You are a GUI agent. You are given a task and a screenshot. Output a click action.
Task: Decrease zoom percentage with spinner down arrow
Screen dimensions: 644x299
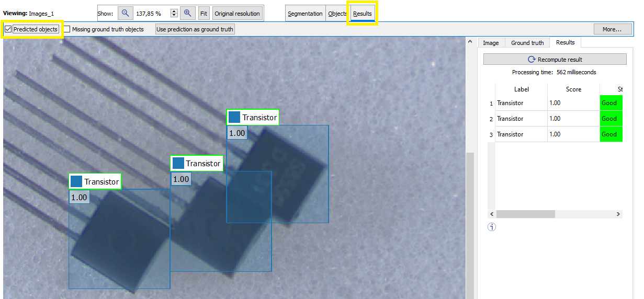coord(174,16)
